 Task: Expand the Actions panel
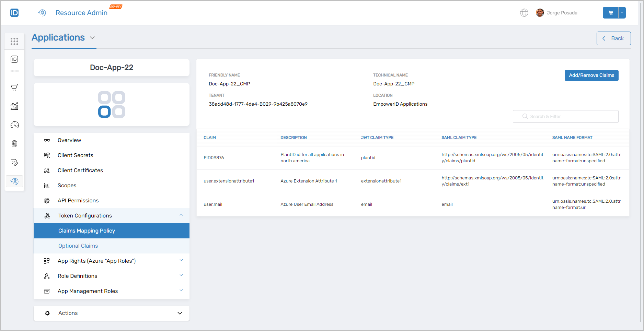point(180,313)
